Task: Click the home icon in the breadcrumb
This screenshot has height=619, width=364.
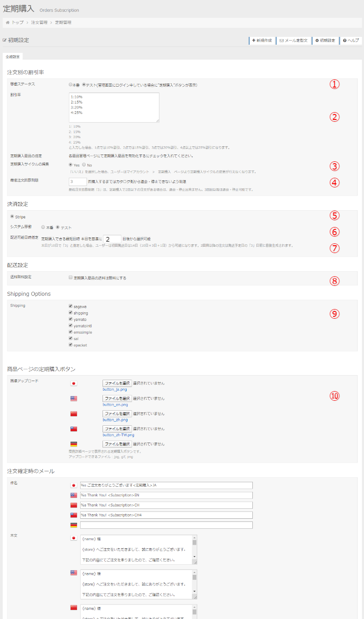Action: [8, 22]
